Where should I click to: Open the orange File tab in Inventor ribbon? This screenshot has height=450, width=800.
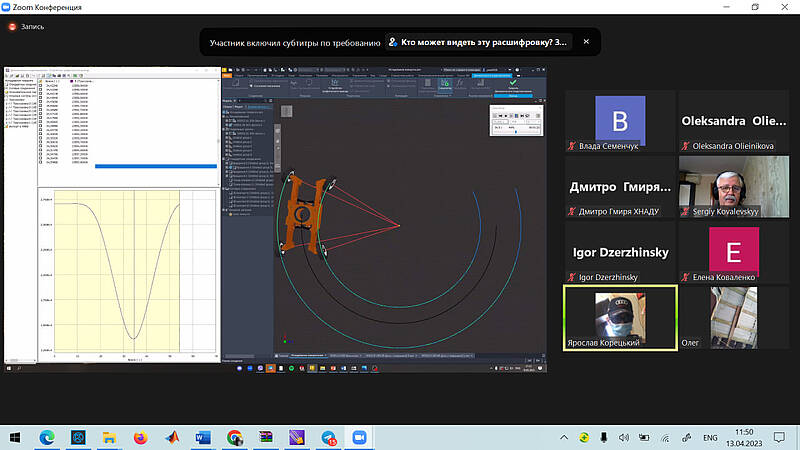click(x=227, y=75)
